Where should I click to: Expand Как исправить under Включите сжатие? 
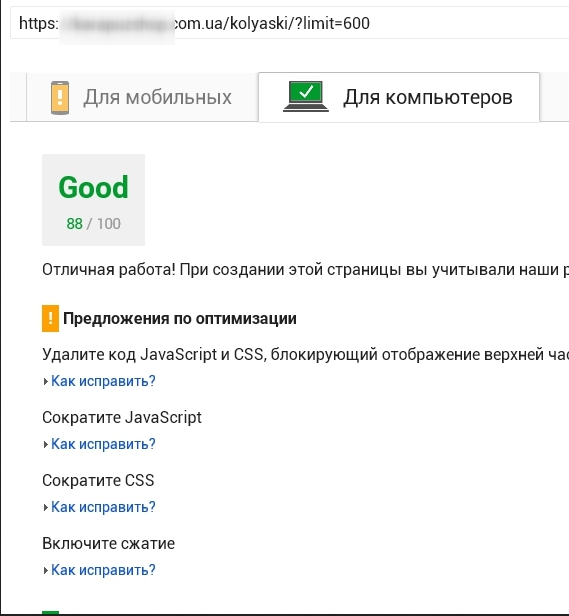[103, 570]
